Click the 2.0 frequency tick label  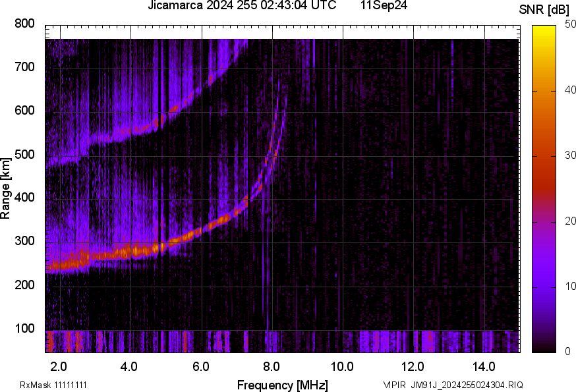59,366
